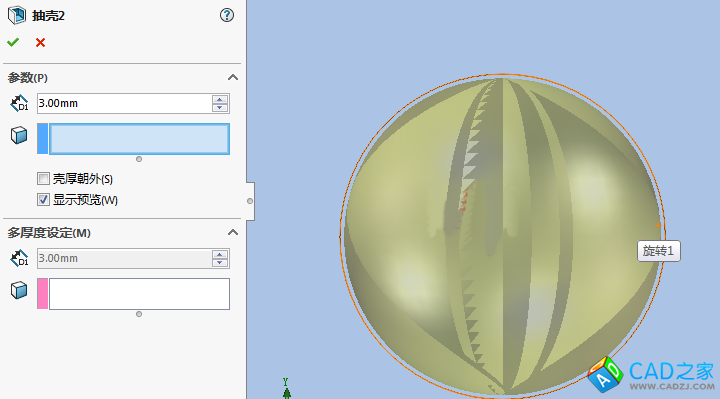The width and height of the screenshot is (720, 399).
Task: Open help for 抽壳2 feature
Action: 227,15
